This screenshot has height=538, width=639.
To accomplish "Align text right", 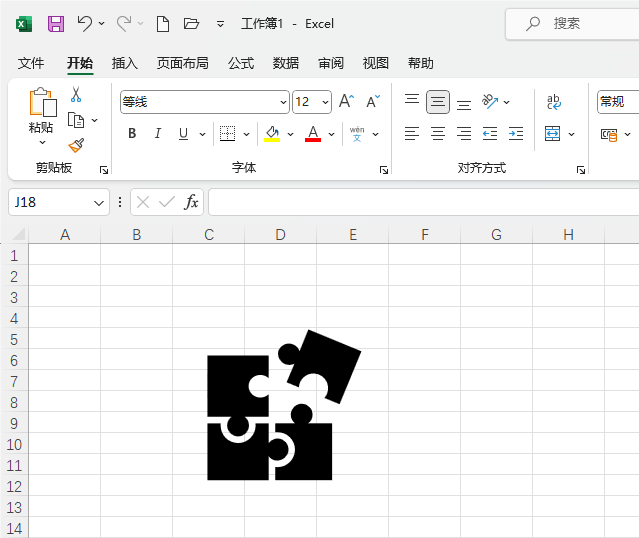I will click(464, 134).
